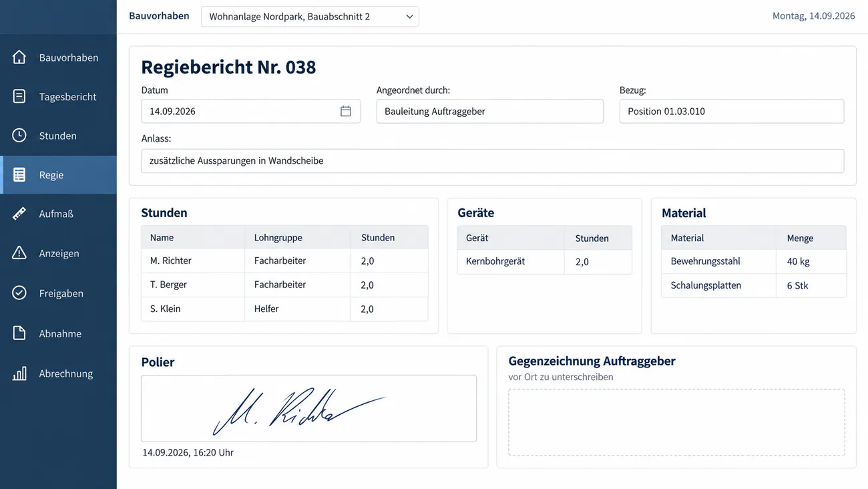This screenshot has width=868, height=489.
Task: Click the Regiebericht Nr. 038 heading
Action: [x=228, y=67]
